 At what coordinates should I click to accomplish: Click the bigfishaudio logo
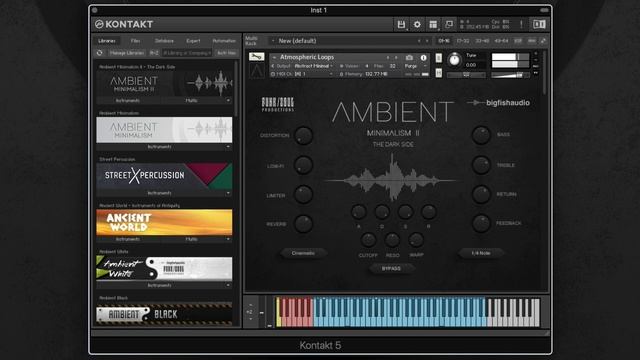498,103
